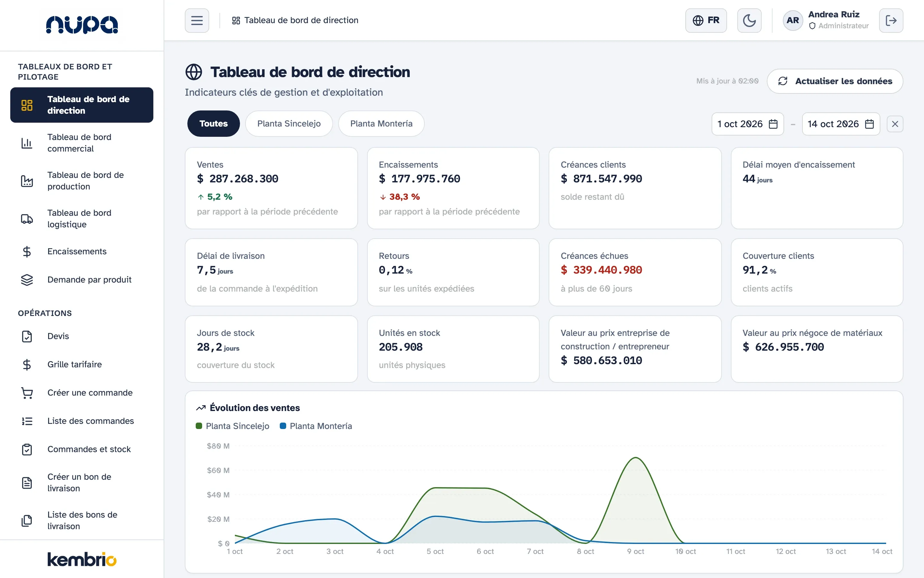Open the 14 oct 2026 end date picker

click(841, 124)
